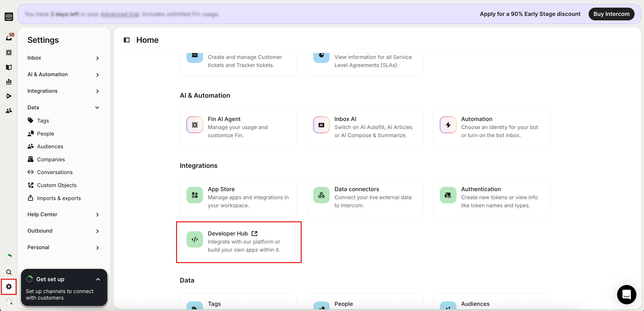Open the Intercom messenger bubble at bottom right
This screenshot has height=311, width=644.
[627, 294]
